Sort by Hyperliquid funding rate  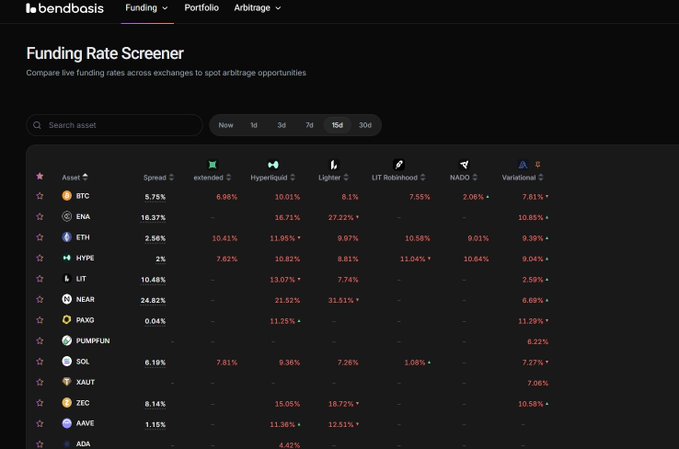click(x=273, y=178)
